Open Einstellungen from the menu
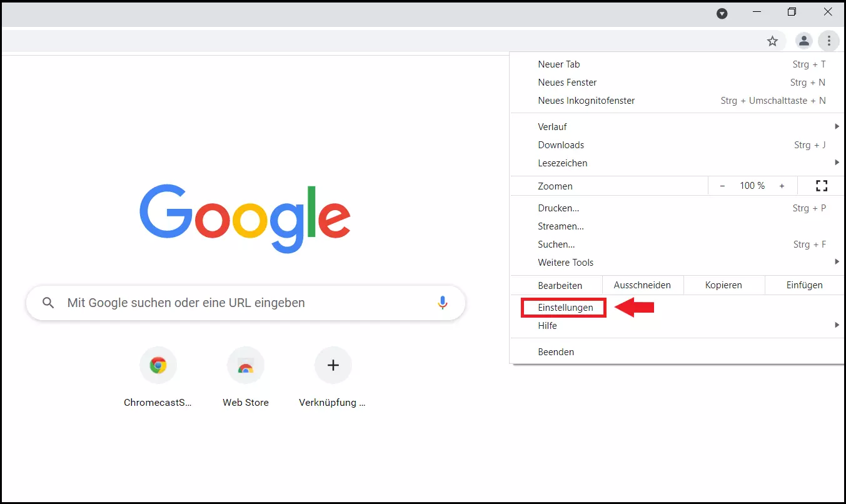This screenshot has height=504, width=846. tap(678, 308)
